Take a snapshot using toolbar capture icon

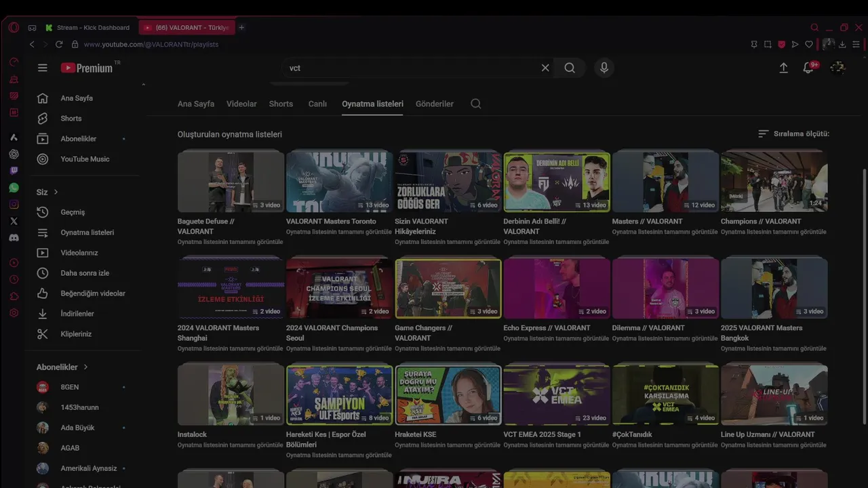pyautogui.click(x=768, y=44)
